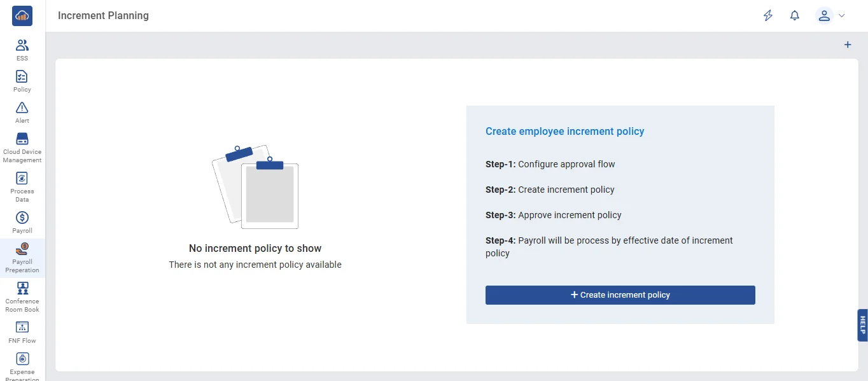Click the plus icon to add new

[848, 45]
